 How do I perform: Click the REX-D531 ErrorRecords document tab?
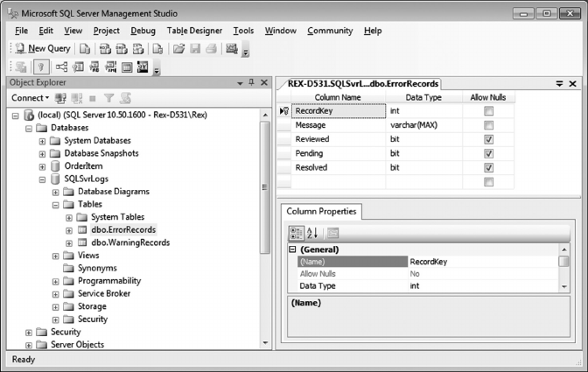[362, 84]
